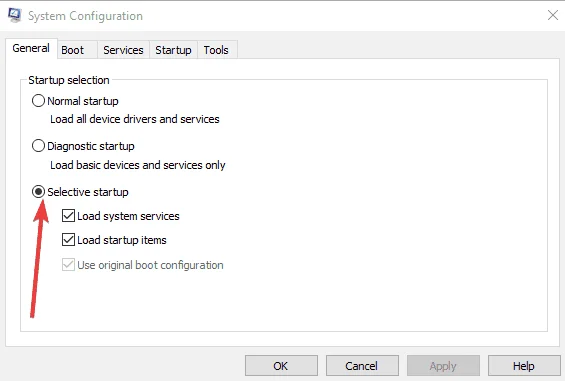Uncheck Load system services checkbox
Image resolution: width=565 pixels, height=381 pixels.
[68, 216]
